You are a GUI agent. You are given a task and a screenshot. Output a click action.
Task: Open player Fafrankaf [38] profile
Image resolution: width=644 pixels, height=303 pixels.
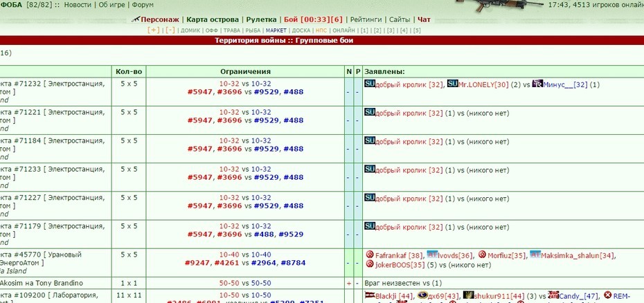(x=398, y=255)
